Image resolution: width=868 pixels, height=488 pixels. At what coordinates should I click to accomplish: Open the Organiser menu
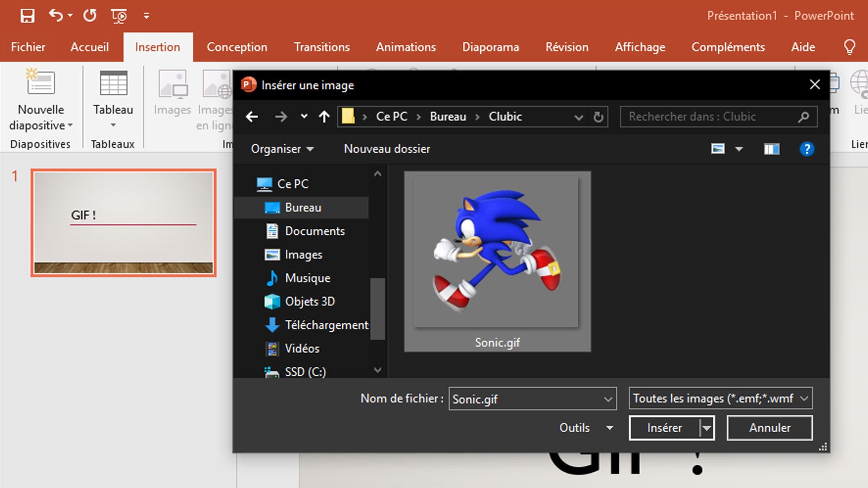282,149
